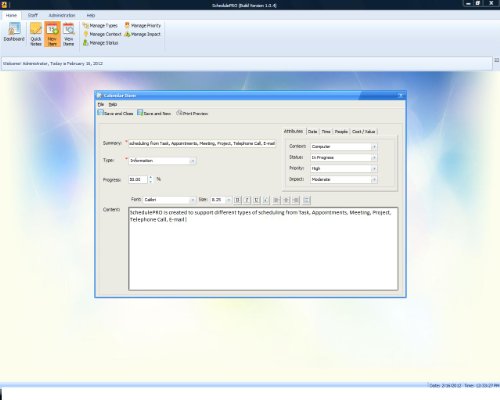
Task: Toggle bold formatting for content
Action: [x=237, y=200]
